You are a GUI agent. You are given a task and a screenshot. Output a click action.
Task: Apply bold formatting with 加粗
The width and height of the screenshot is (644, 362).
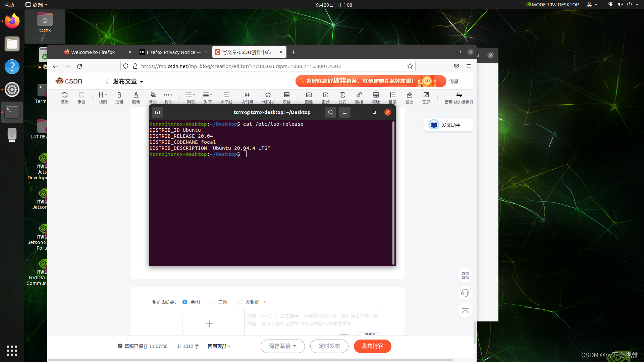119,98
